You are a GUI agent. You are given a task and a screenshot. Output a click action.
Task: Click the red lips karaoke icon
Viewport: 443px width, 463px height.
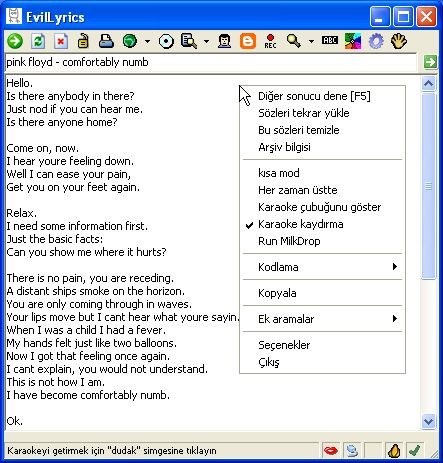pyautogui.click(x=331, y=451)
